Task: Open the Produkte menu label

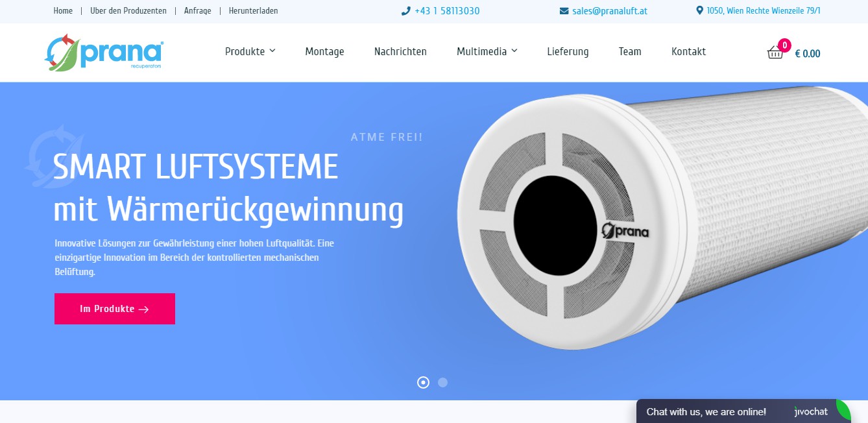Action: point(245,52)
